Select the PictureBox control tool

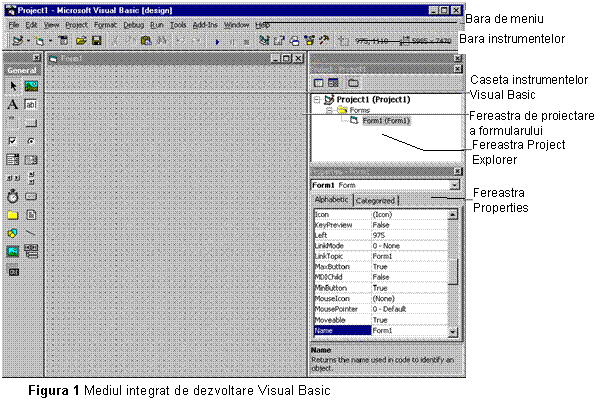tap(31, 86)
